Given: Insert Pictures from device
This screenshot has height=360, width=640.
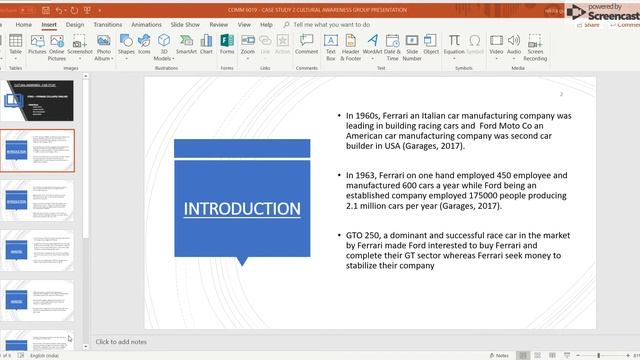Looking at the screenshot, I should [x=37, y=45].
